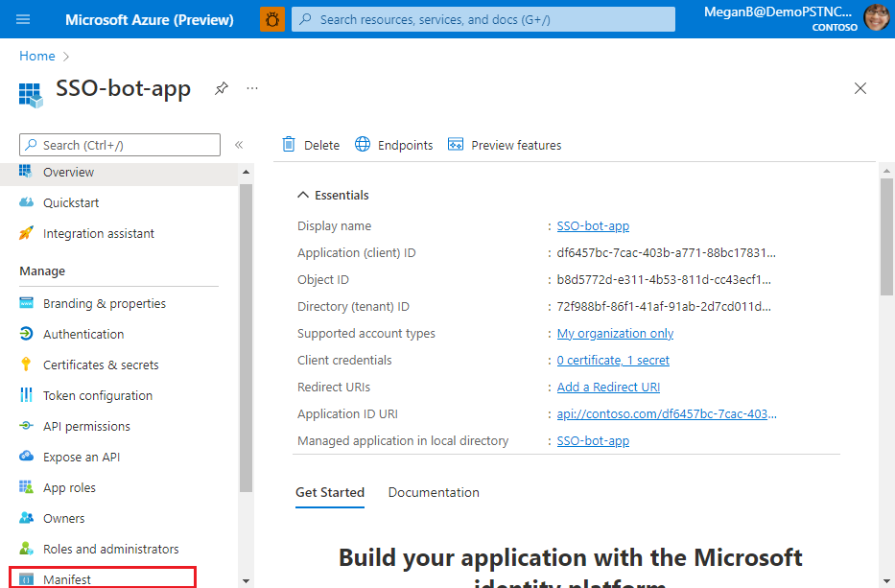Open the Azure portal hamburger menu

23,19
